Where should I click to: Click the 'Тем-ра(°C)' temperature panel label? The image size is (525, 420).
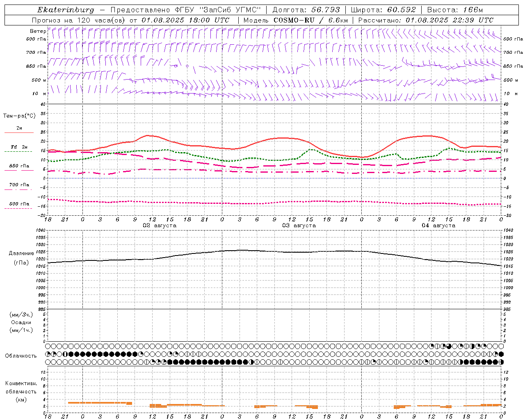pos(19,116)
